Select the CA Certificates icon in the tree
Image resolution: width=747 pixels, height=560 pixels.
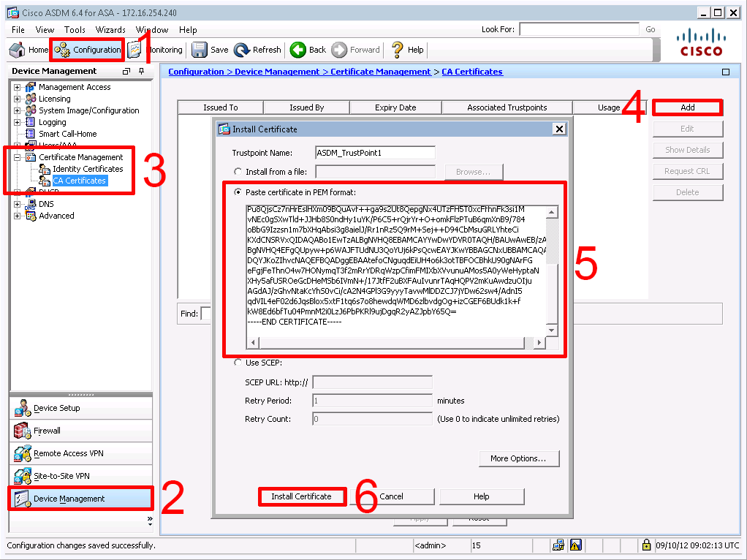click(x=45, y=181)
